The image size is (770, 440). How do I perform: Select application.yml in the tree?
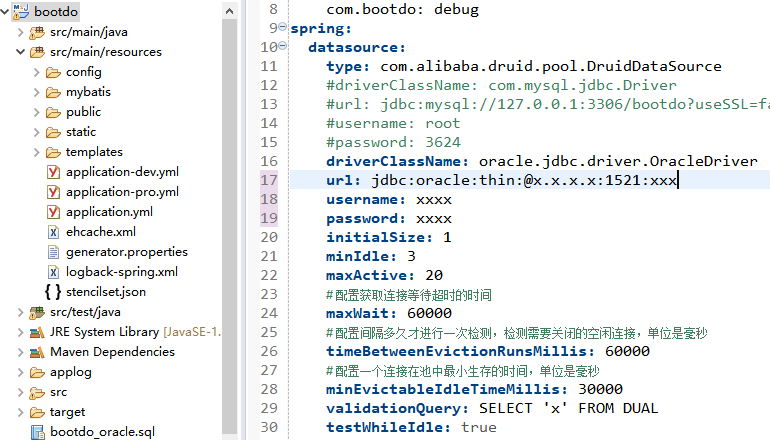pyautogui.click(x=110, y=213)
